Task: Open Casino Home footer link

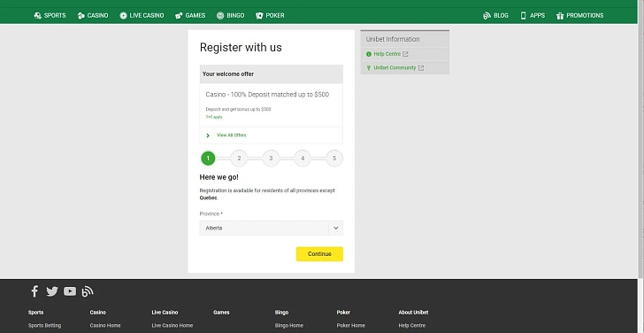Action: pos(105,326)
